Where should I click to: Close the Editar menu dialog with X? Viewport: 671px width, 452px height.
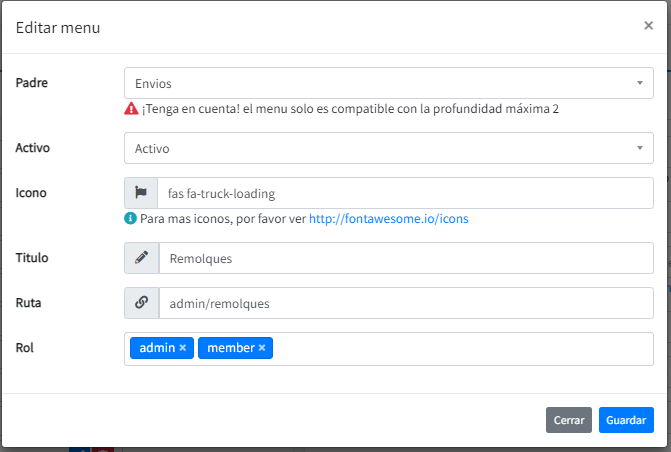point(648,26)
